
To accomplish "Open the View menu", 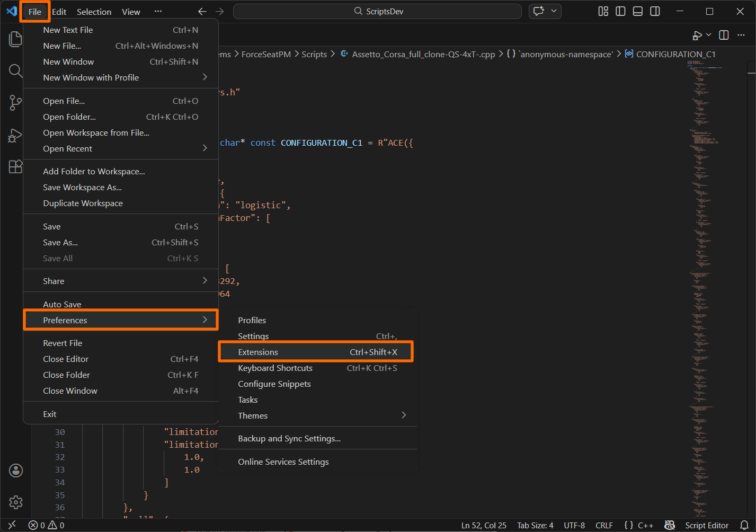I will 131,12.
